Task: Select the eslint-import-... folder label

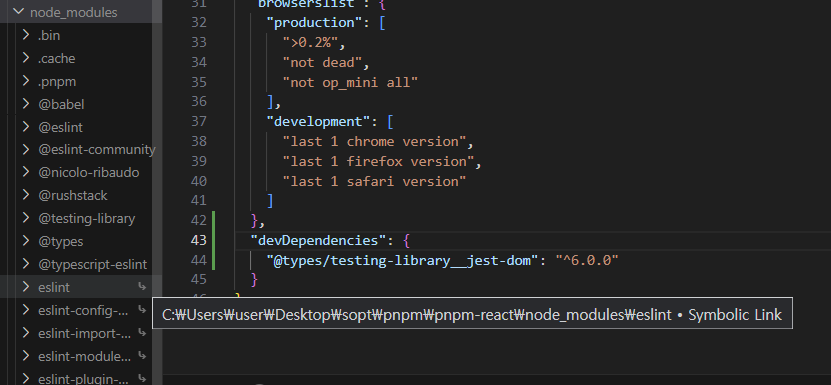Action: (x=84, y=334)
